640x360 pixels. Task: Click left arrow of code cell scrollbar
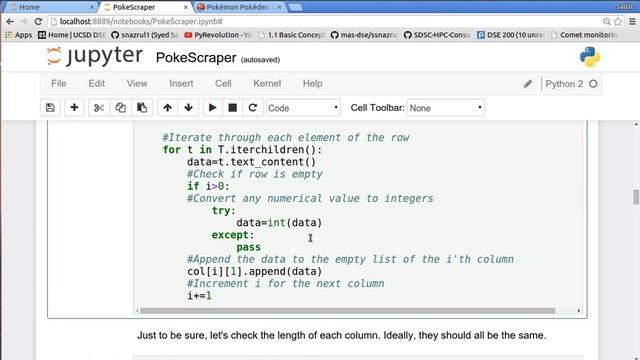[137, 311]
